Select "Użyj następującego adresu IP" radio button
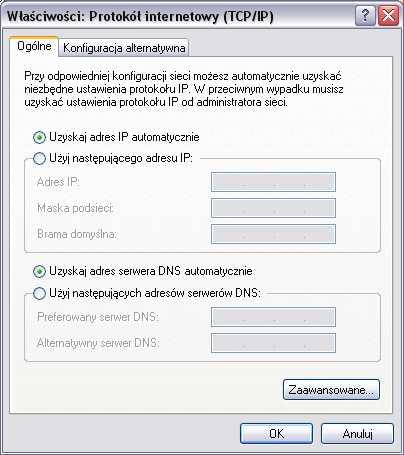This screenshot has height=455, width=404. [39, 158]
